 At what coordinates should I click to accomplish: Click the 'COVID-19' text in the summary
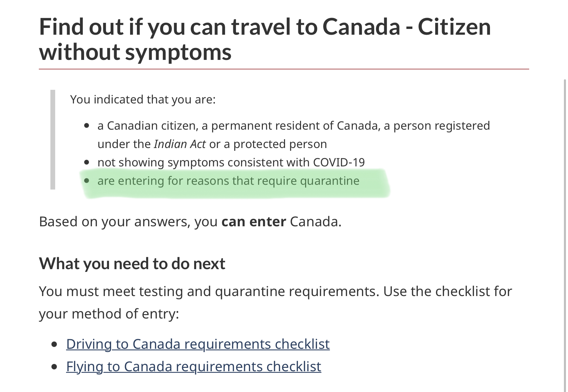pos(339,162)
